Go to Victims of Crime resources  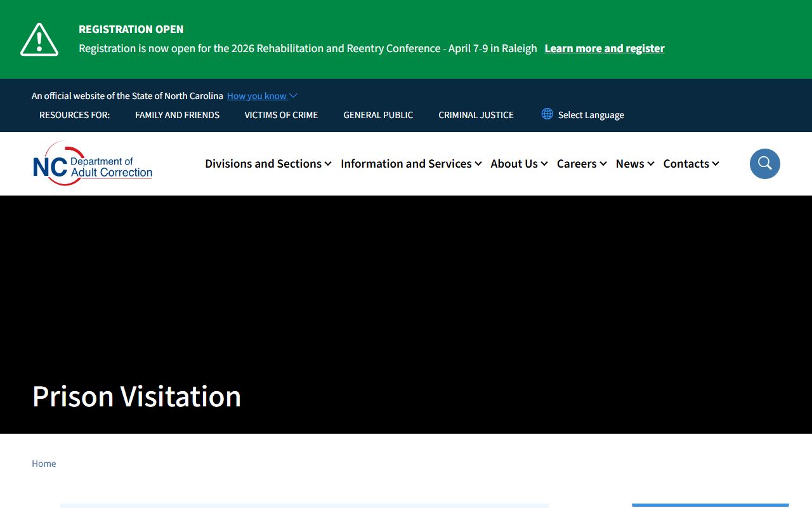[281, 115]
